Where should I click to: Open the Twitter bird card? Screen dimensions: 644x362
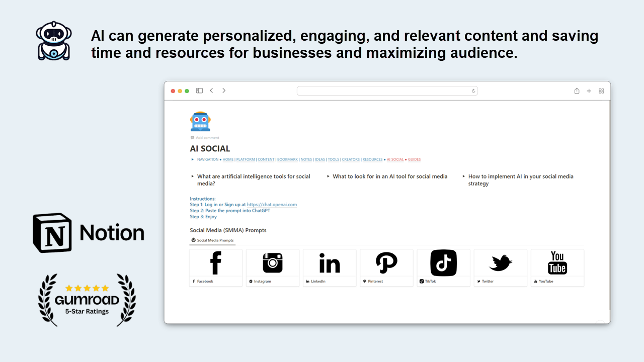tap(501, 268)
